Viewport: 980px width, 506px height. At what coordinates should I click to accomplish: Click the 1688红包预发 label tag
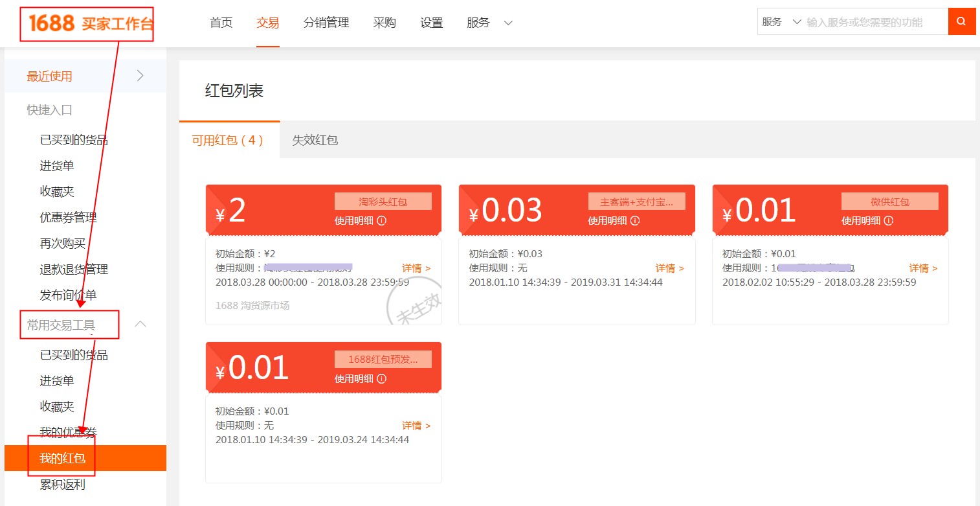point(383,360)
